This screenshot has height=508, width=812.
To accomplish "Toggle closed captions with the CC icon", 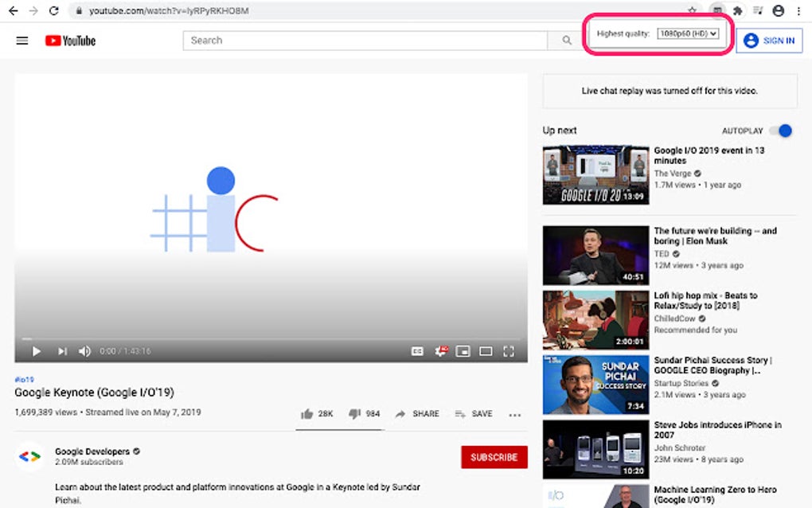I will tap(417, 350).
